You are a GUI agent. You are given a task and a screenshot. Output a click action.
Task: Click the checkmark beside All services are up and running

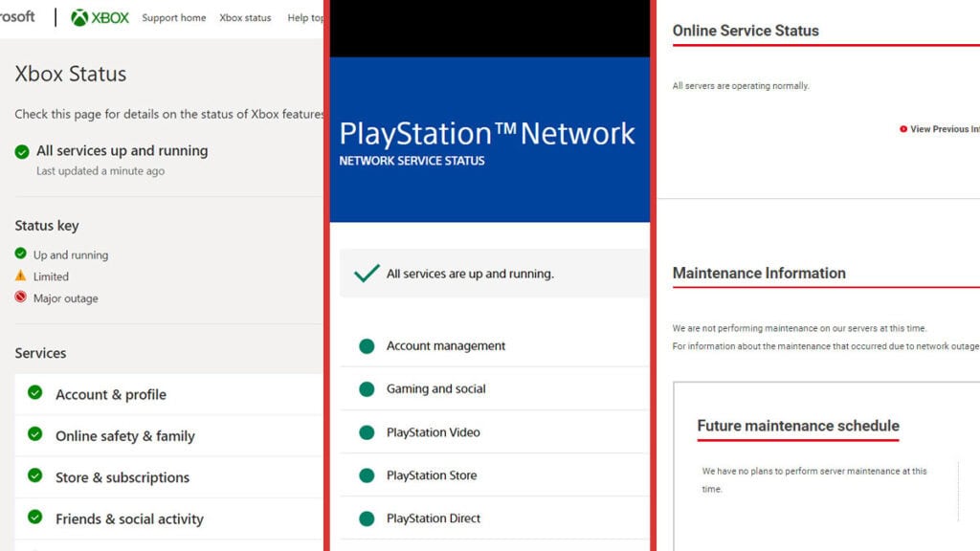(x=367, y=272)
